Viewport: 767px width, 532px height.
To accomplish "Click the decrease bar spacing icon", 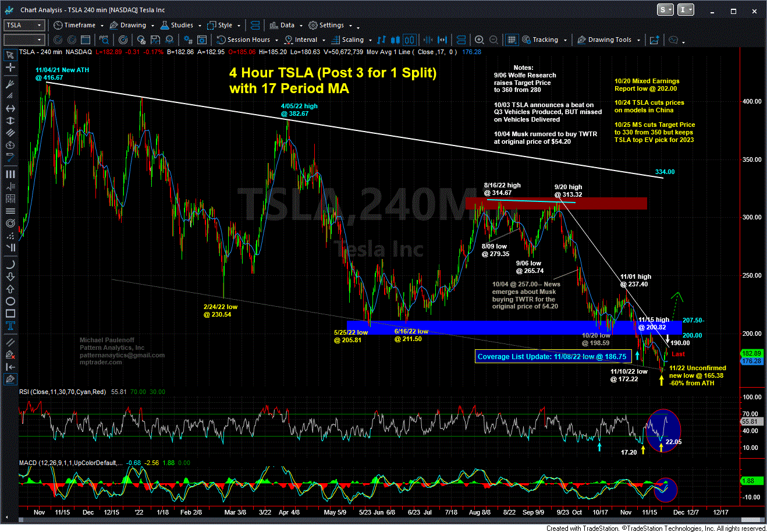I will 429,40.
